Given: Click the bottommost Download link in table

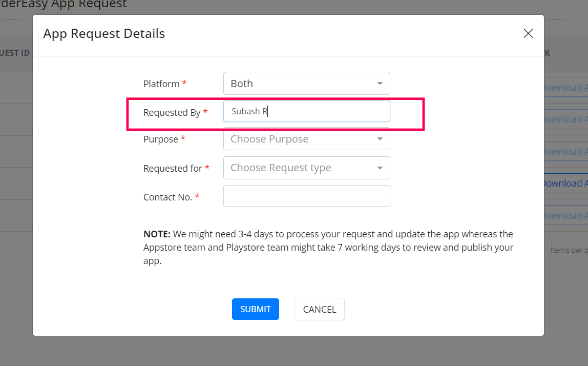Looking at the screenshot, I should pyautogui.click(x=564, y=216).
